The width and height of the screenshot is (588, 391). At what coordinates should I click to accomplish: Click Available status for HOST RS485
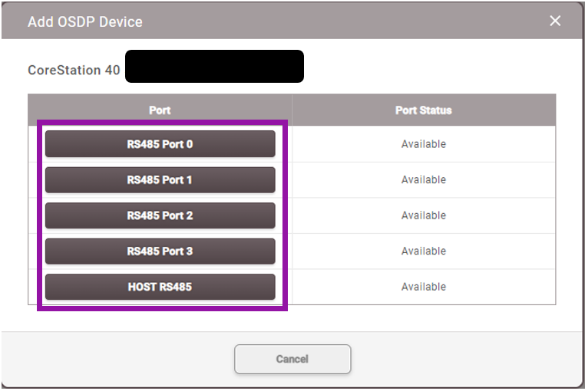click(x=424, y=287)
